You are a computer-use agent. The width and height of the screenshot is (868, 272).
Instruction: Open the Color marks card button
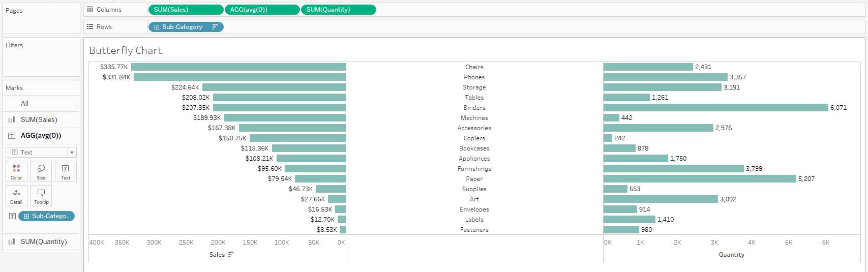click(x=16, y=171)
